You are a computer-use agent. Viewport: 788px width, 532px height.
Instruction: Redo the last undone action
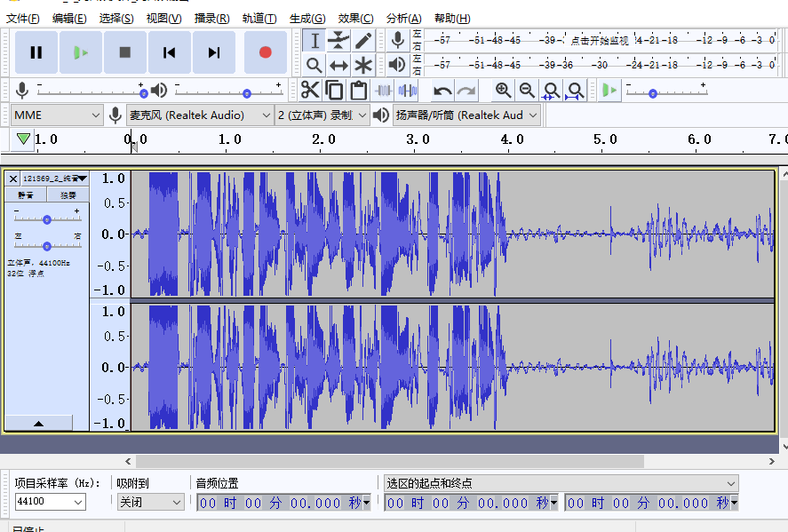(467, 91)
